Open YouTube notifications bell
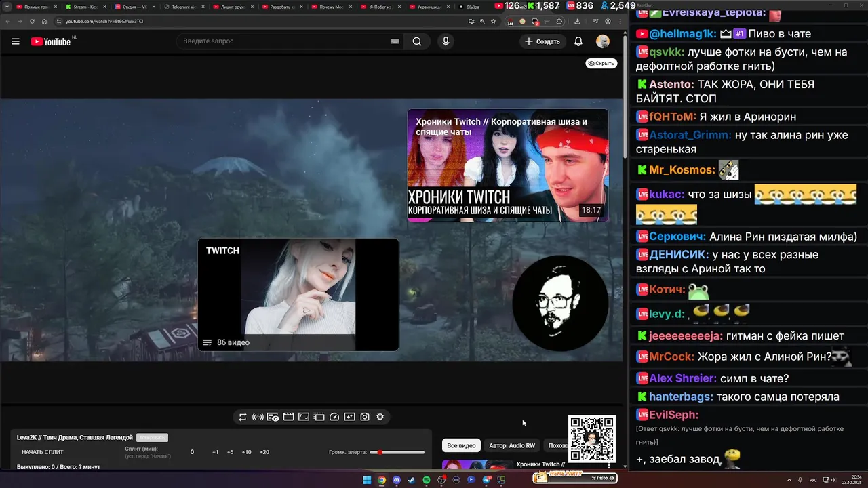 [x=578, y=41]
